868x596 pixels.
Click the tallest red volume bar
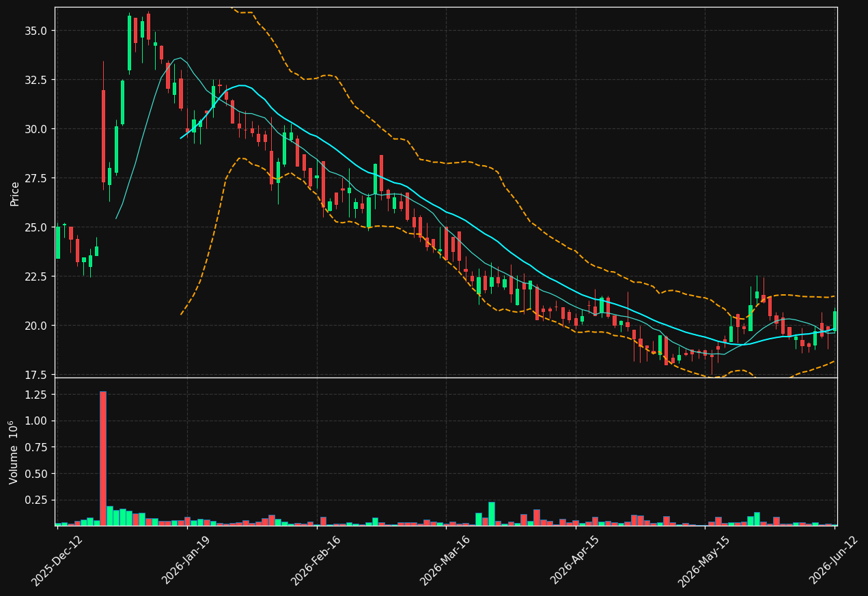pos(103,458)
